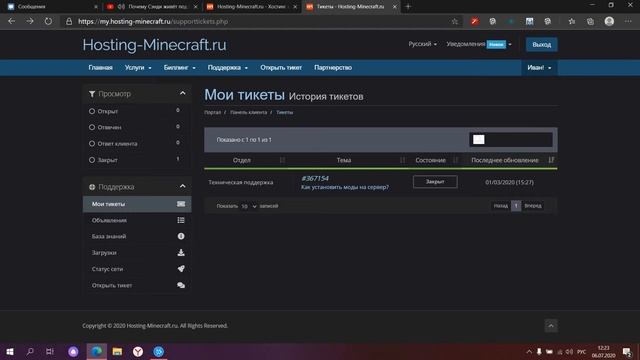Click the Выход logout button
Image resolution: width=640 pixels, height=360 pixels.
541,44
